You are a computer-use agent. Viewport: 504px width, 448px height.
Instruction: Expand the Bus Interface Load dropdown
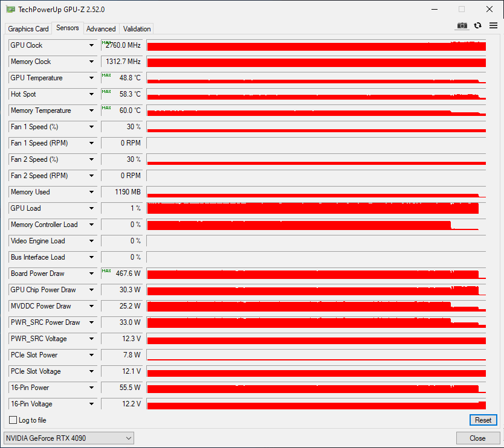pyautogui.click(x=92, y=257)
